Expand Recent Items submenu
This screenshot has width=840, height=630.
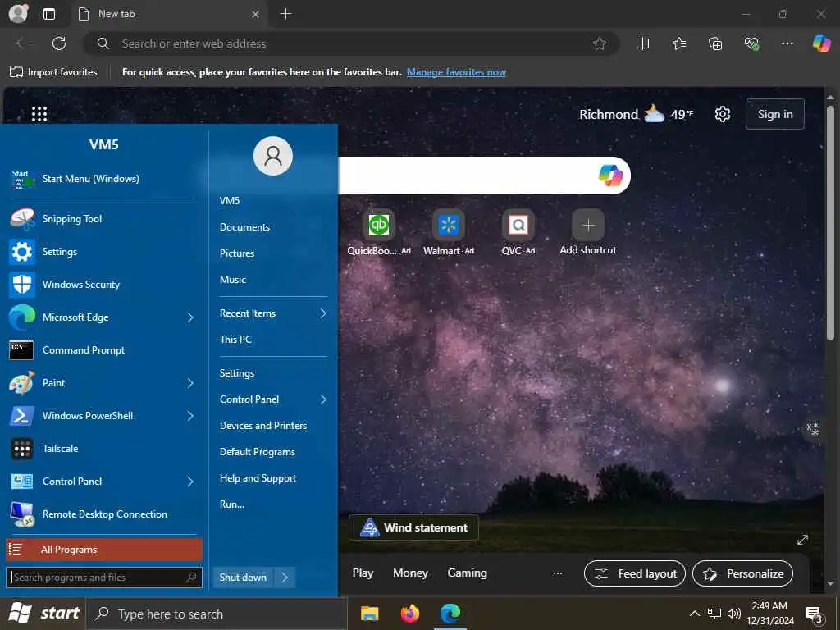tap(272, 313)
